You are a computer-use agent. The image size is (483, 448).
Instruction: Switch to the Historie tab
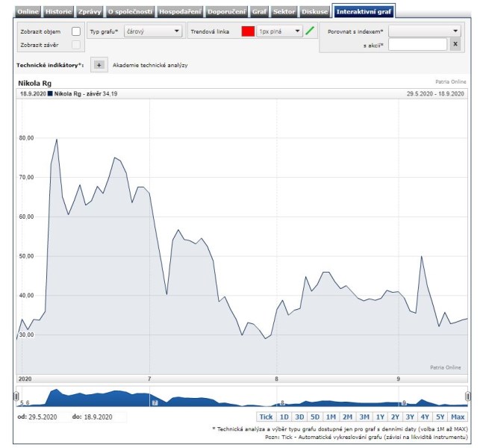[58, 12]
